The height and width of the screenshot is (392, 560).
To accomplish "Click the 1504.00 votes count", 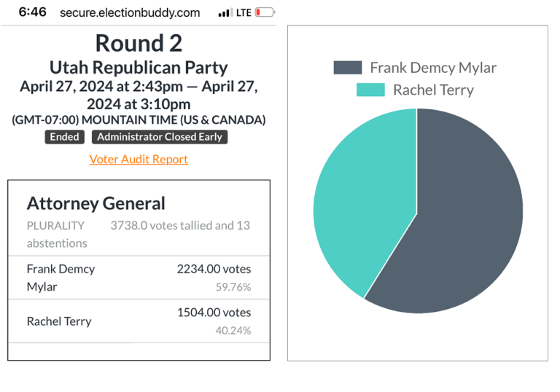I will click(x=214, y=313).
